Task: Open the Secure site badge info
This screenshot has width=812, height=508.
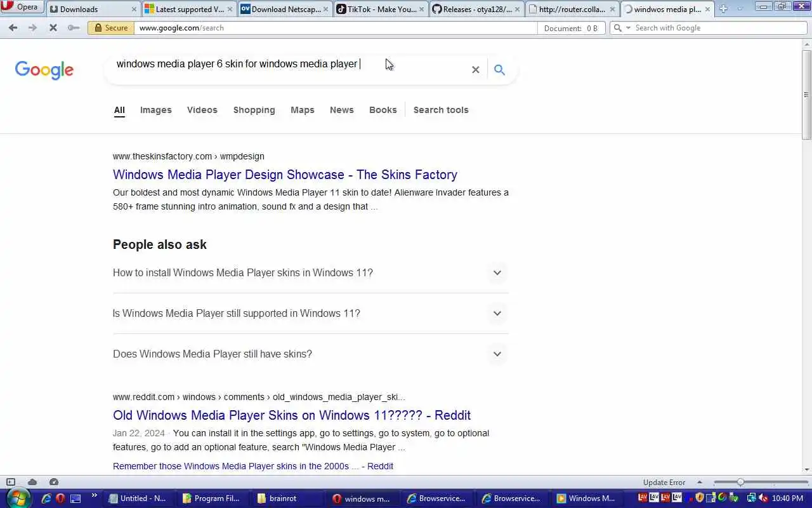Action: 111,28
